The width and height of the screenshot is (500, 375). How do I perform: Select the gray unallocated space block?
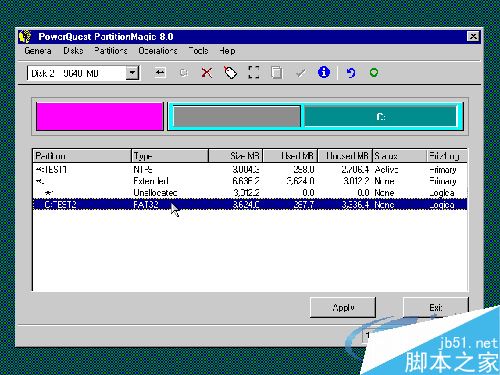pyautogui.click(x=237, y=116)
